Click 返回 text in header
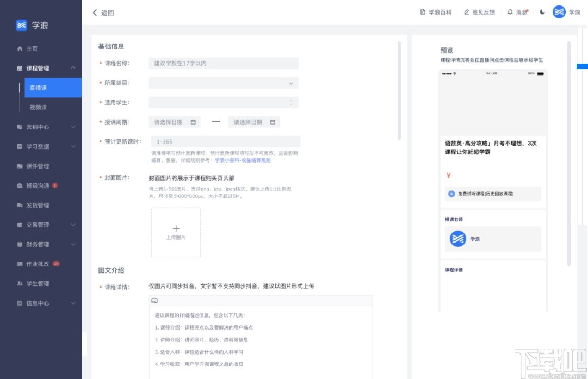This screenshot has height=379, width=588. (107, 13)
